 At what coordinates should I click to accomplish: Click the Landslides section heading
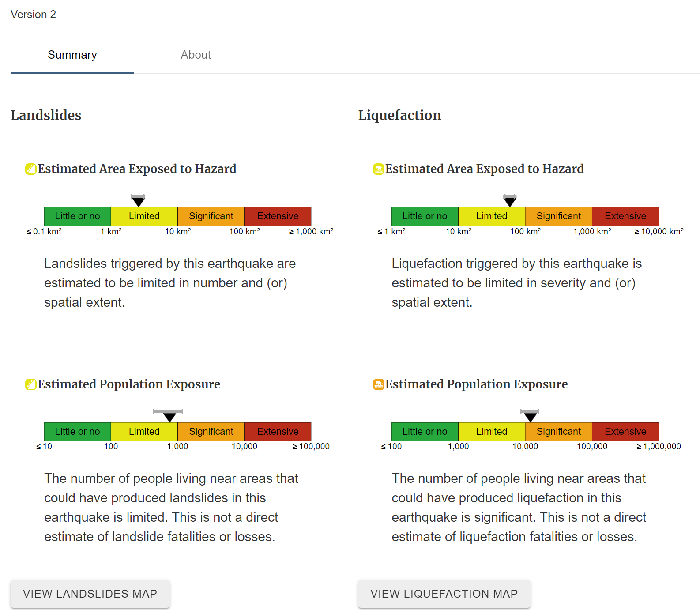[46, 115]
